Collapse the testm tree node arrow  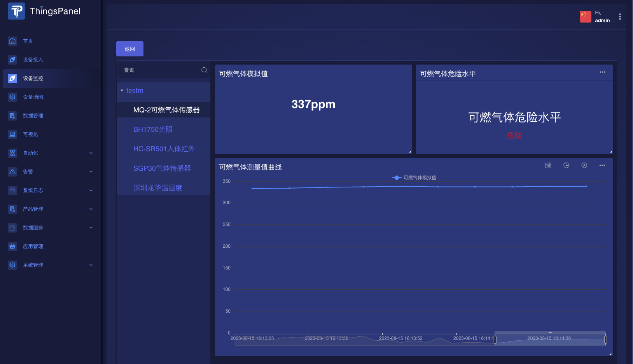click(122, 91)
